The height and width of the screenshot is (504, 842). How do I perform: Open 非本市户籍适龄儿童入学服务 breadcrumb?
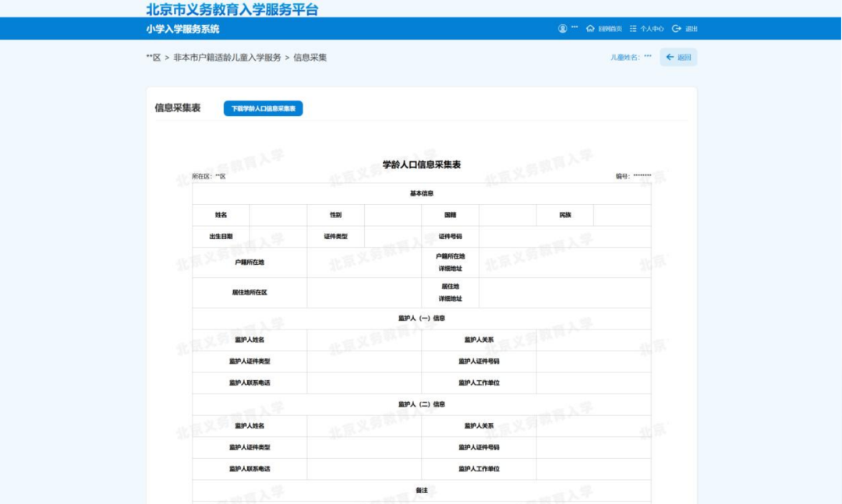point(227,58)
